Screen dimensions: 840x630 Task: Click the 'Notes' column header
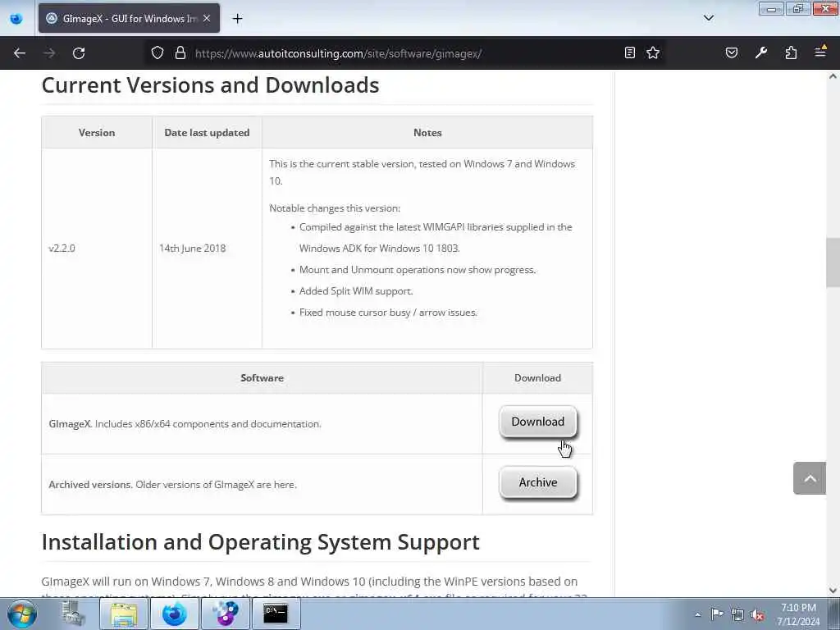(x=427, y=132)
